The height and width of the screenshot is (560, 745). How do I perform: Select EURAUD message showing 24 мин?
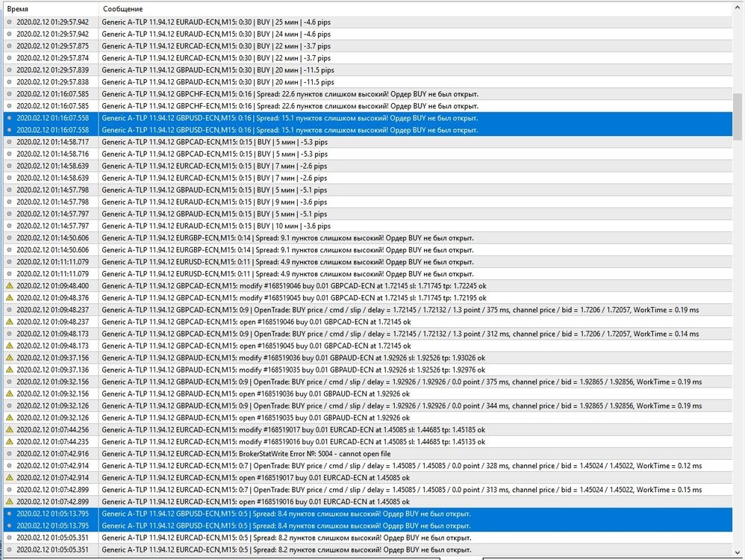point(216,34)
